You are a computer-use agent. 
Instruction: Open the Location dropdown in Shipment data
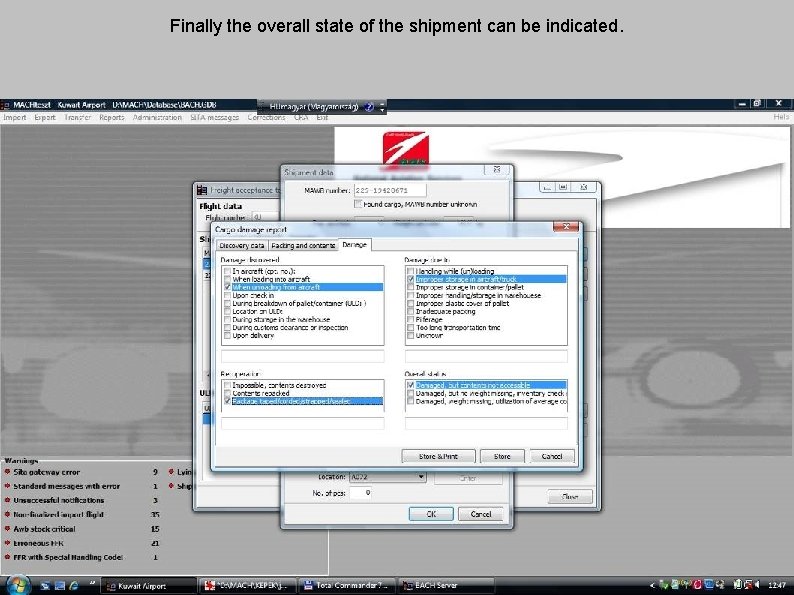click(421, 477)
